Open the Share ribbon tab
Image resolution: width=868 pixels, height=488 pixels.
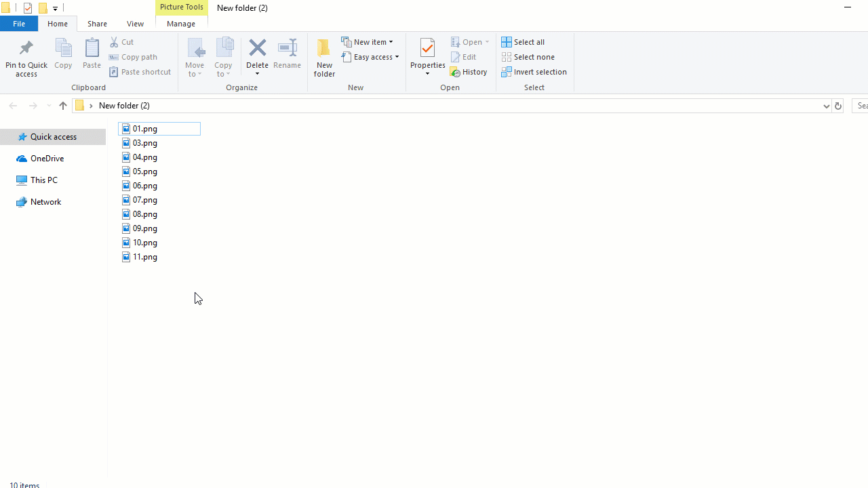click(97, 24)
